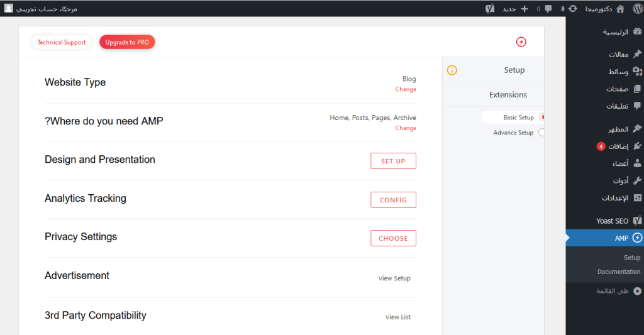Open the comments bubble in admin bar
The height and width of the screenshot is (335, 644).
[x=548, y=9]
